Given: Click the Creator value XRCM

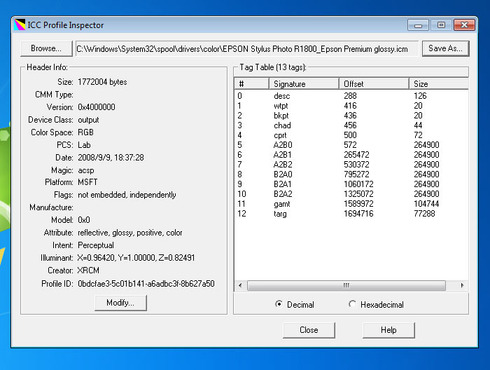Looking at the screenshot, I should (x=88, y=270).
